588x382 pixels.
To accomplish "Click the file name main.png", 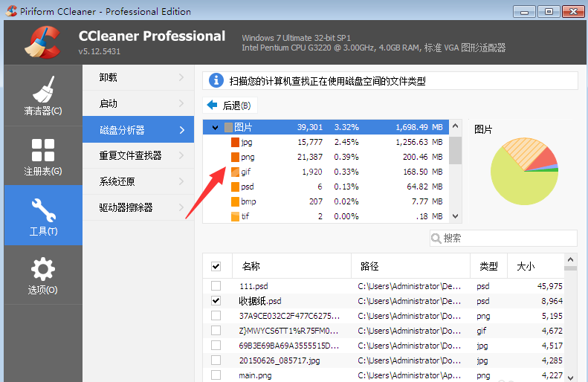I will point(256,375).
